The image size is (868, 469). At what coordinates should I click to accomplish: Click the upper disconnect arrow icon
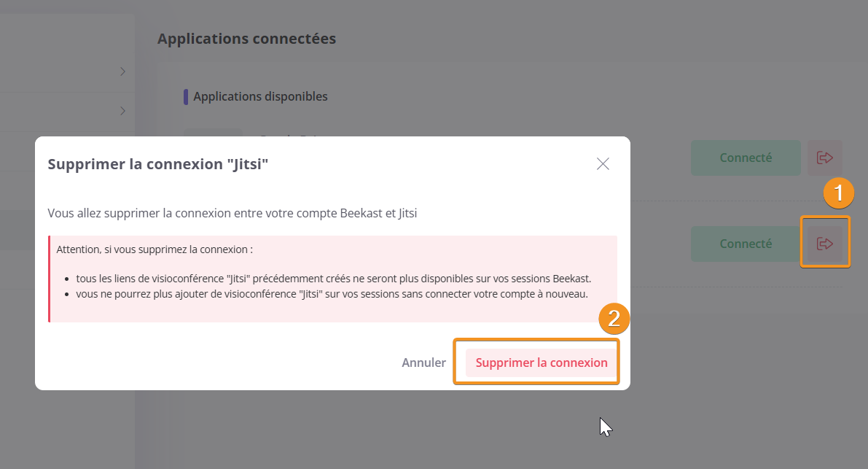click(x=824, y=158)
